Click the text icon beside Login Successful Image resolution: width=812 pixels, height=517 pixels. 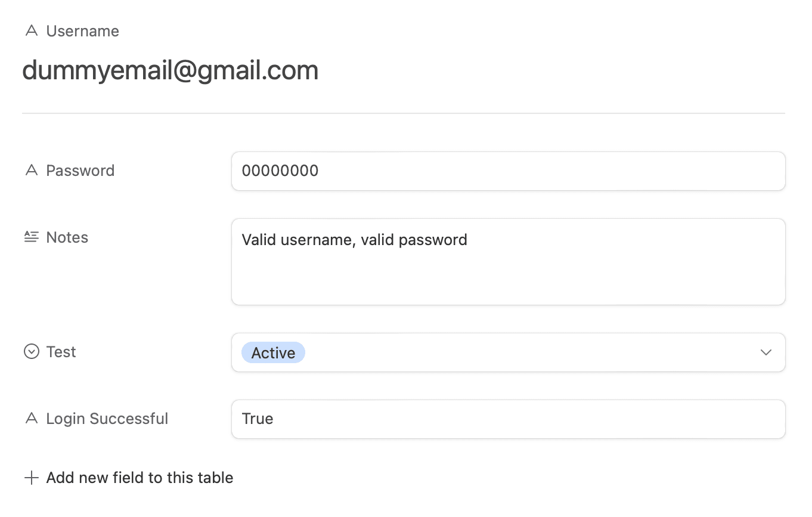30,419
